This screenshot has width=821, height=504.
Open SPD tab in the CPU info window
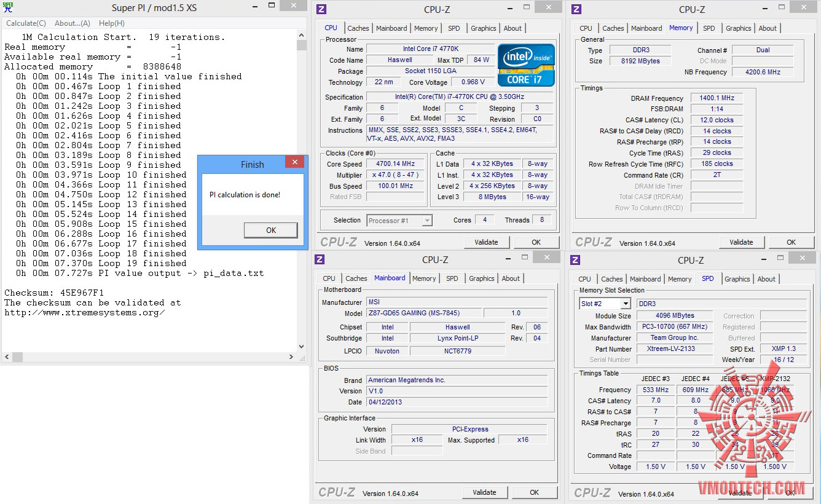[x=454, y=28]
